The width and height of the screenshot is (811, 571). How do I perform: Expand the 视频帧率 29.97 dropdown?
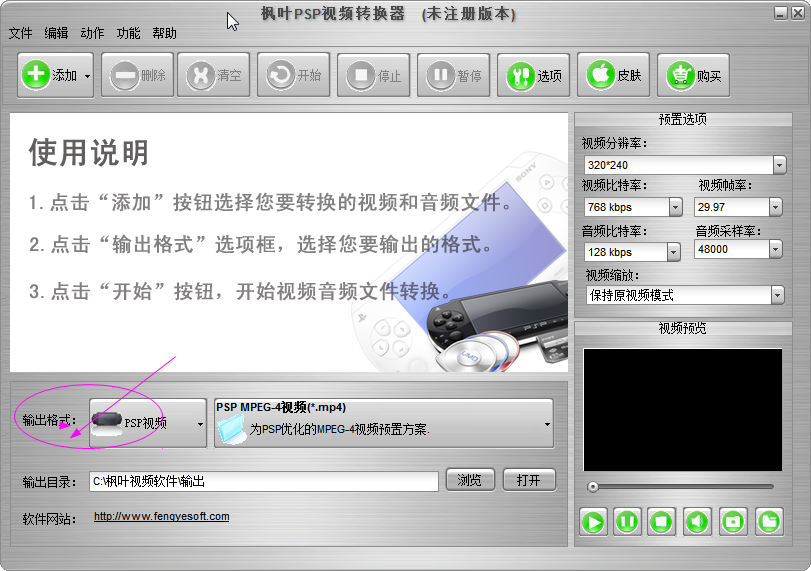coord(775,207)
